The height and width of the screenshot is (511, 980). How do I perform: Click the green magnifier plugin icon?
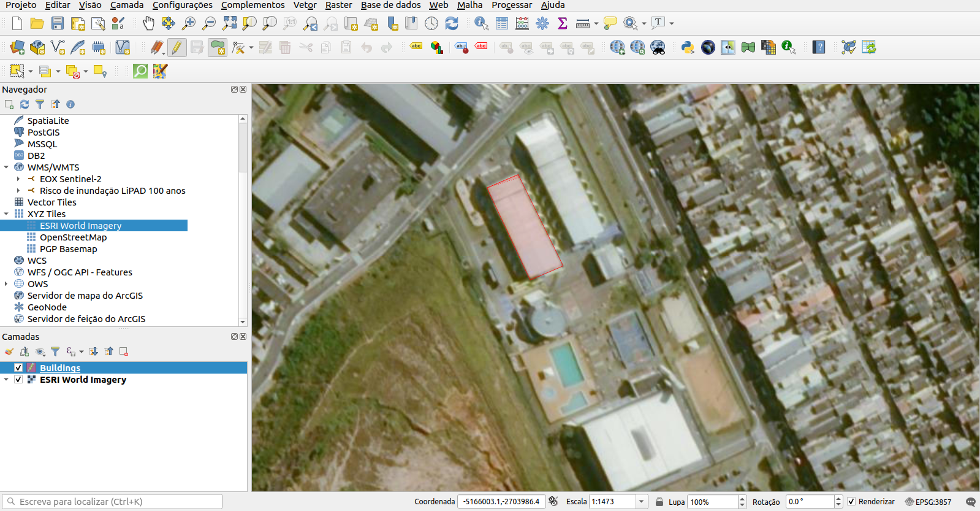pyautogui.click(x=140, y=71)
